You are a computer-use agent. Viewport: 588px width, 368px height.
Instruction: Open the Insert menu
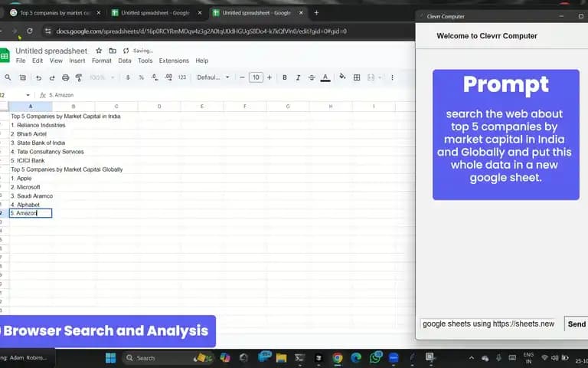pos(77,61)
